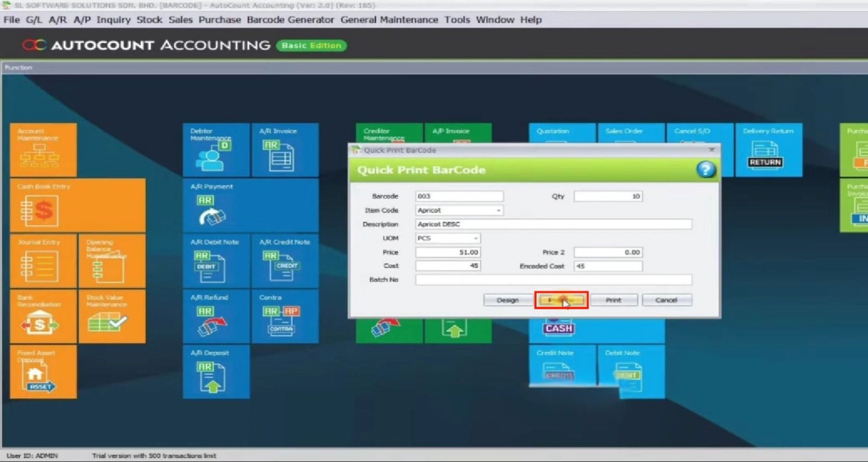Screen dimensions: 868x462
Task: Open Stock Value Maintenance tile
Action: coord(112,316)
